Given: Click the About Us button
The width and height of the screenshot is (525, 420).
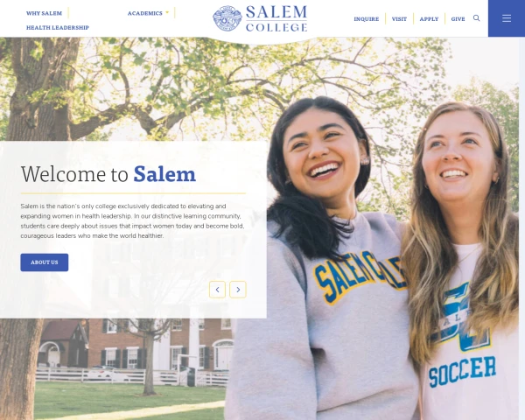Looking at the screenshot, I should pos(45,262).
